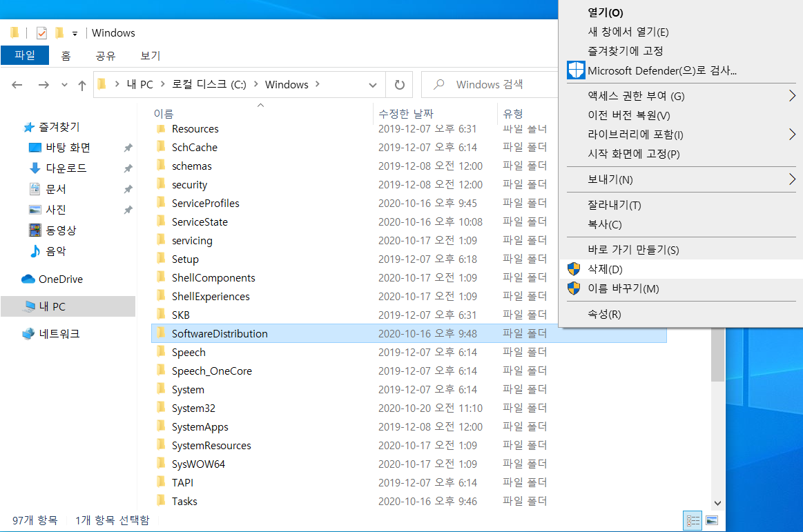Refresh the Windows folder view
The image size is (803, 532).
pos(400,84)
